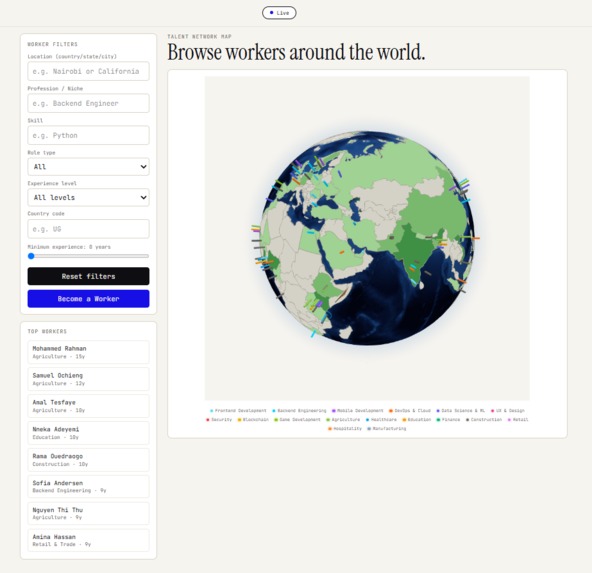Open Nguyen Thi Thu worker card
592x573 pixels.
pos(88,513)
